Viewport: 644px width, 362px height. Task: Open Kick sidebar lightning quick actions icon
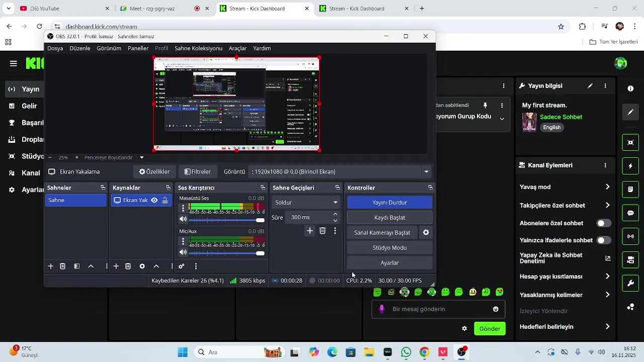point(630,166)
